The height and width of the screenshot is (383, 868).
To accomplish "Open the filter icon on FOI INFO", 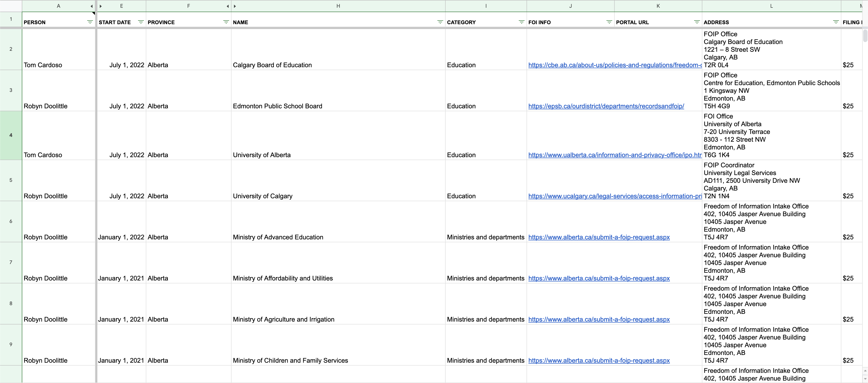I will coord(609,22).
